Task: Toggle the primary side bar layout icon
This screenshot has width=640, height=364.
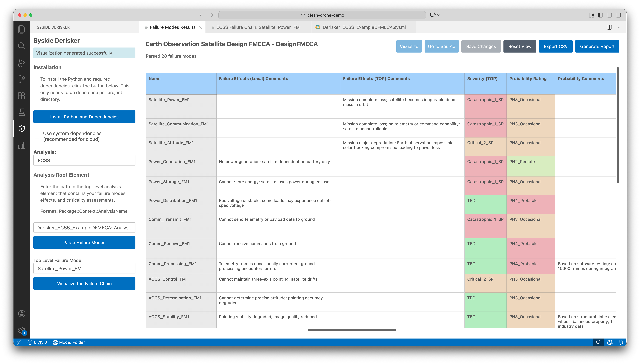Action: pyautogui.click(x=600, y=15)
